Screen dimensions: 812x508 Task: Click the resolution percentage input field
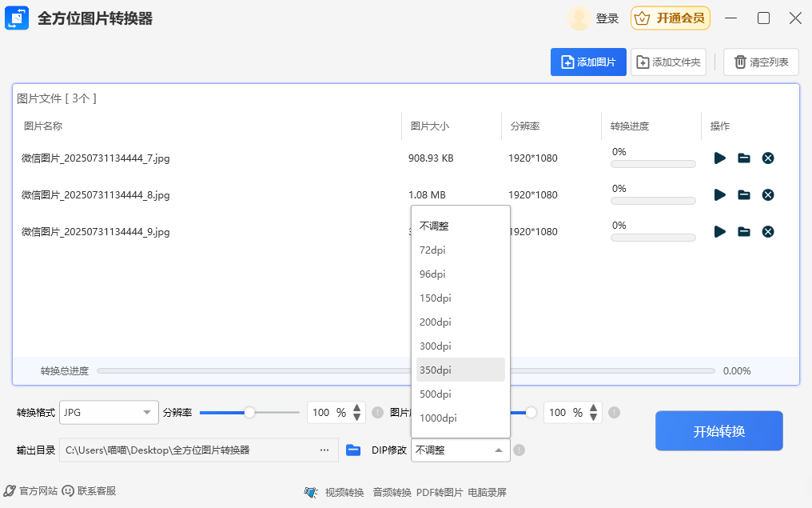click(322, 413)
